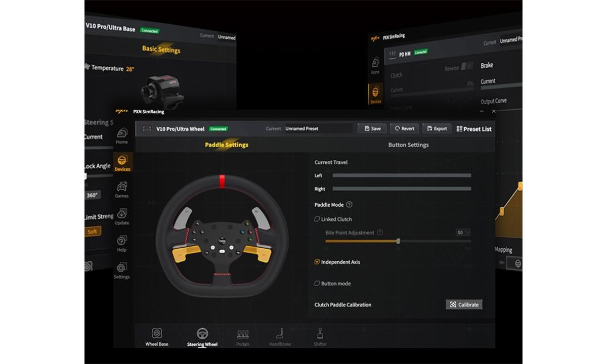Screen dimensions: 607x364
Task: Switch to the Paddle Settings tab
Action: click(226, 145)
